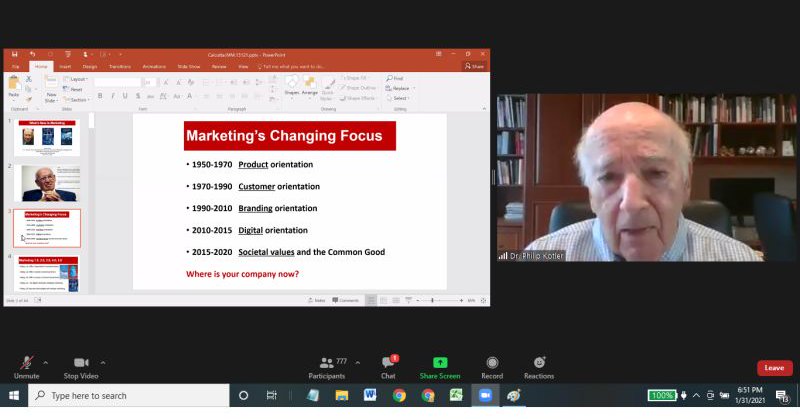Click Comments in PowerPoint status bar
This screenshot has width=800, height=419.
[x=345, y=300]
